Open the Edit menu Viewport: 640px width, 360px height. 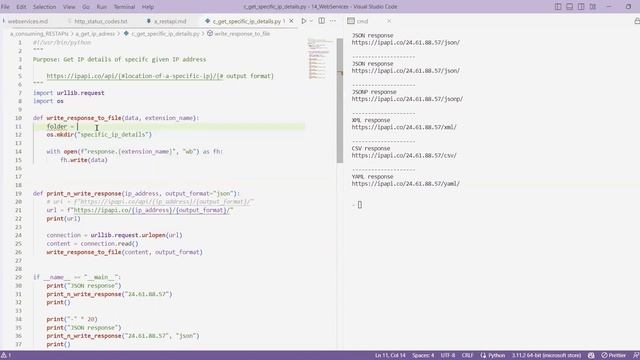point(21,7)
